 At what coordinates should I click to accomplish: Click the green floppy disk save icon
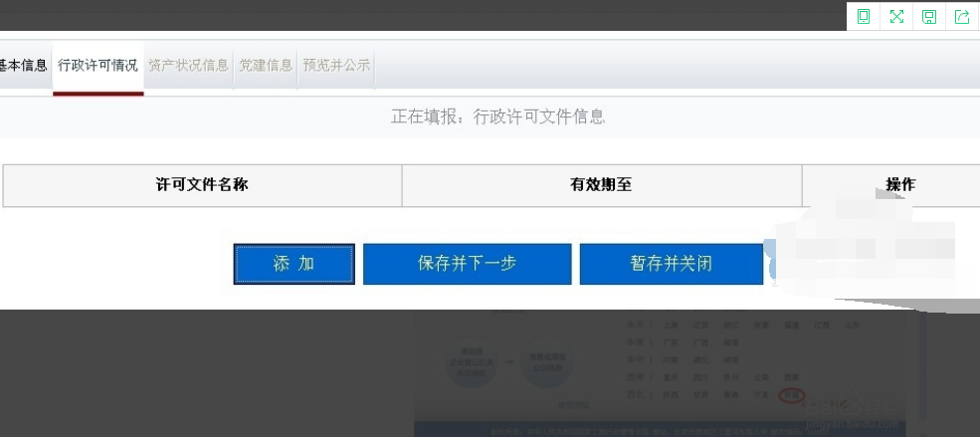pyautogui.click(x=929, y=17)
